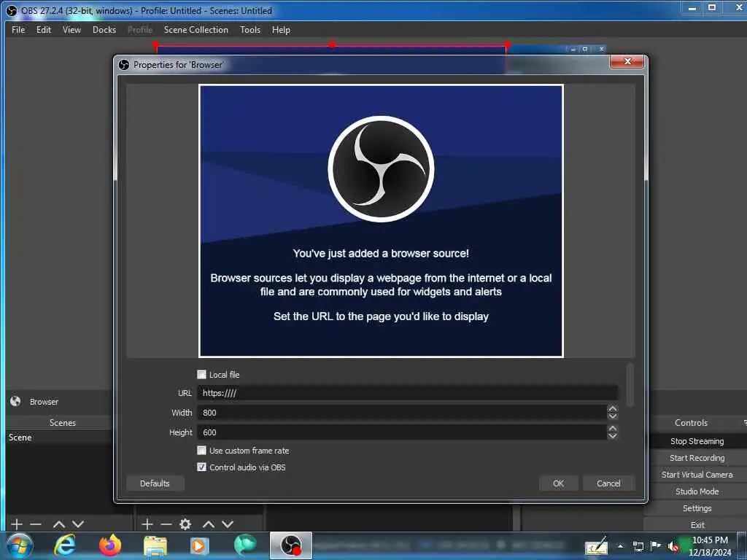Click the properties dialog vertical scrollbar
The image size is (747, 560).
pyautogui.click(x=630, y=385)
